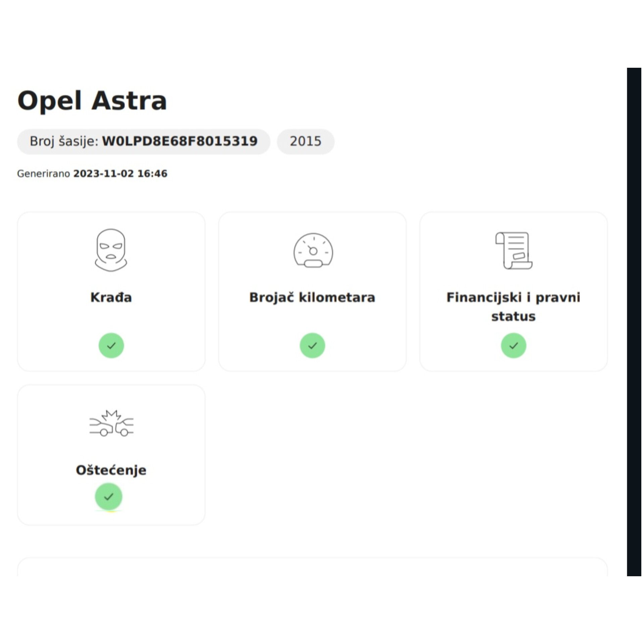Image resolution: width=644 pixels, height=644 pixels.
Task: Click green checkmark under Brojač kilometara
Action: 312,345
